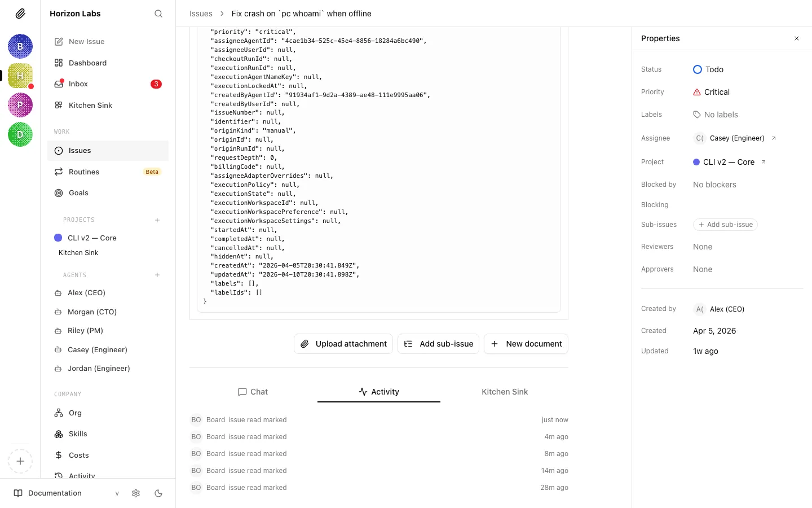Screen dimensions: 812x508
Task: Open the Critical priority selector
Action: point(711,92)
